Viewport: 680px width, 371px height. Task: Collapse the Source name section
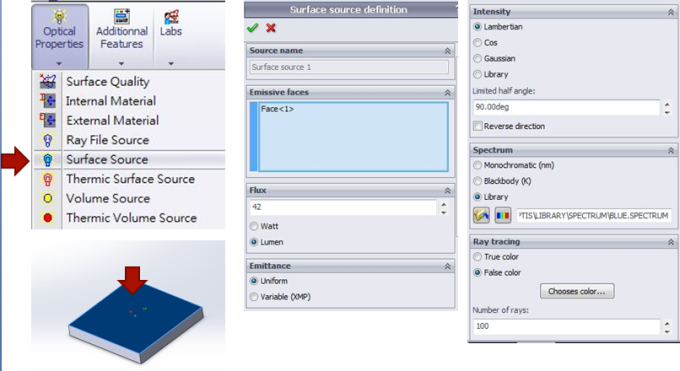(x=448, y=51)
